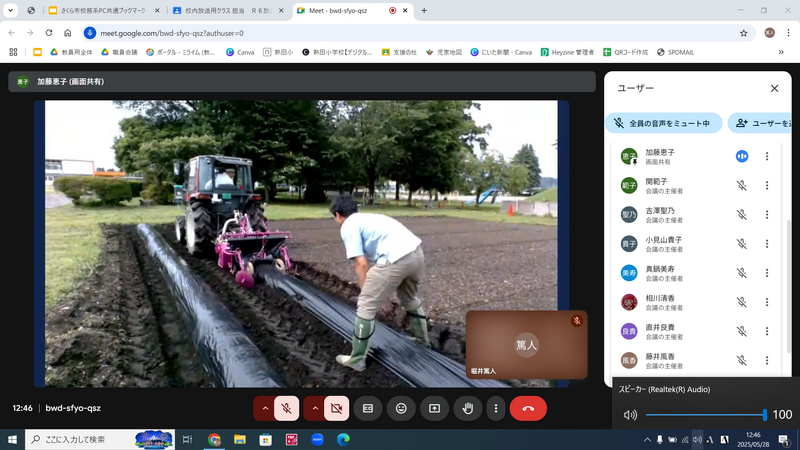Open more options in the call bar
The width and height of the screenshot is (800, 450).
point(495,408)
